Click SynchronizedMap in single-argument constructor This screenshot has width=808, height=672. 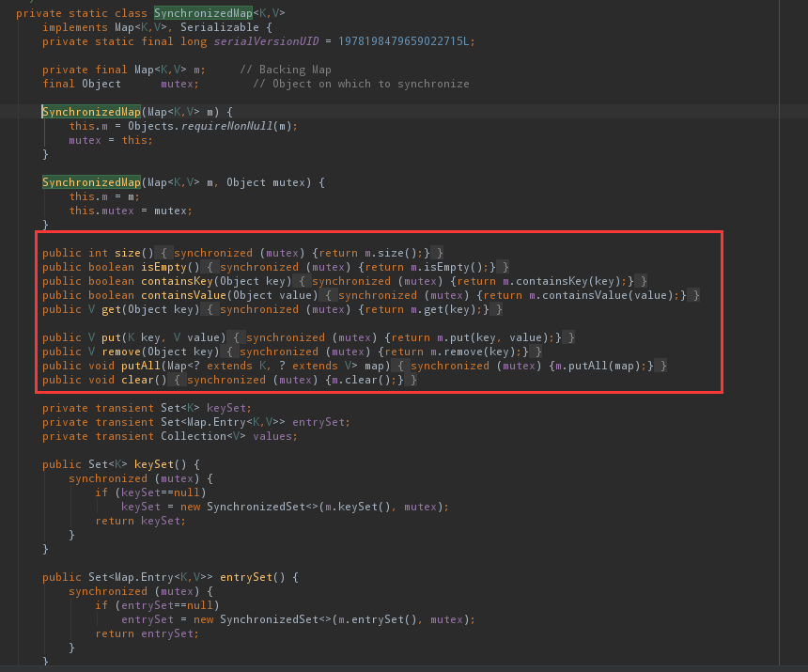click(x=91, y=112)
